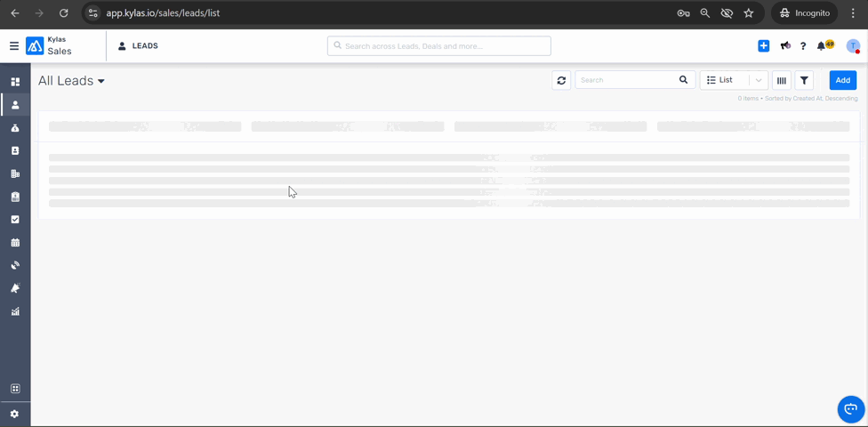Open the filter funnel icon
The width and height of the screenshot is (868, 427).
point(804,80)
